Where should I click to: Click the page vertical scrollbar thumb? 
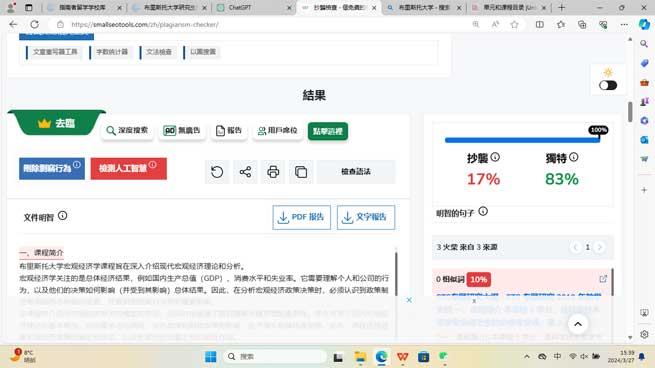click(x=630, y=112)
